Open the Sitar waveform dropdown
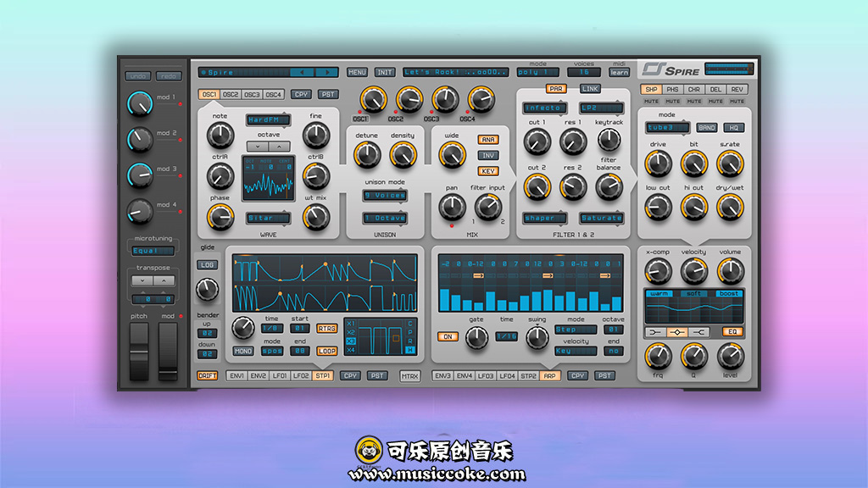Image resolution: width=868 pixels, height=488 pixels. pyautogui.click(x=268, y=218)
